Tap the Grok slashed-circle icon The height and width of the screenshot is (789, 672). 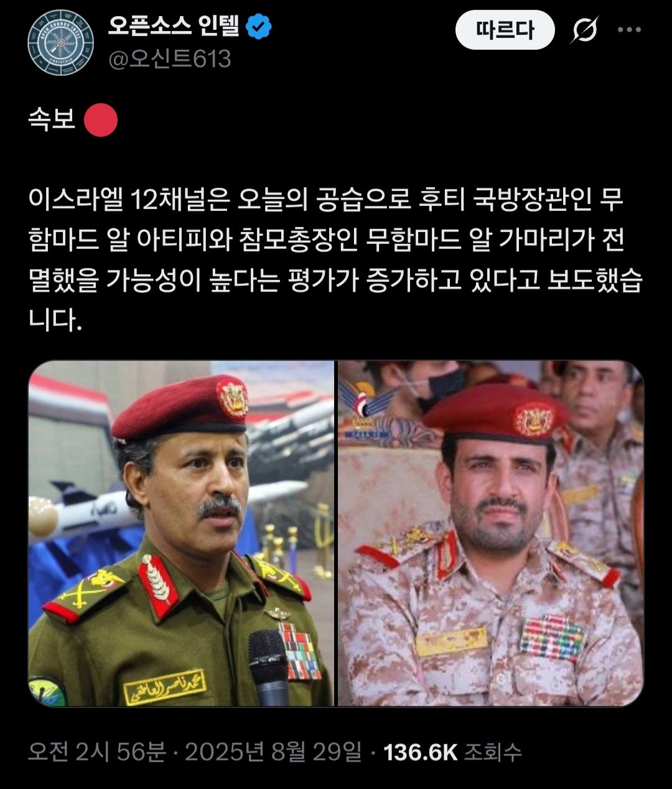point(584,29)
